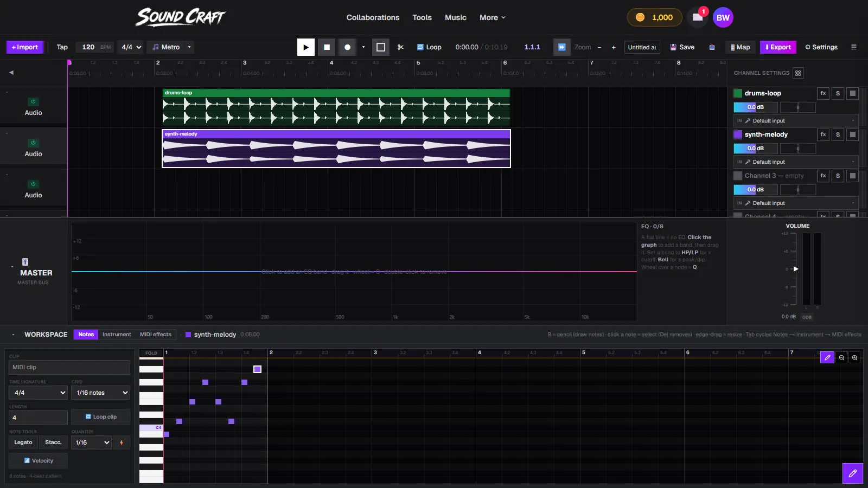
Task: Toggle the Metro metronome
Action: point(166,47)
